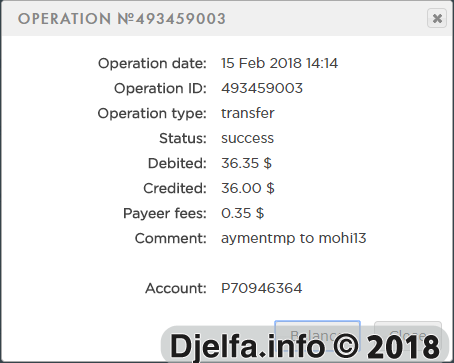Click the Account label
454x363 pixels.
tap(176, 288)
